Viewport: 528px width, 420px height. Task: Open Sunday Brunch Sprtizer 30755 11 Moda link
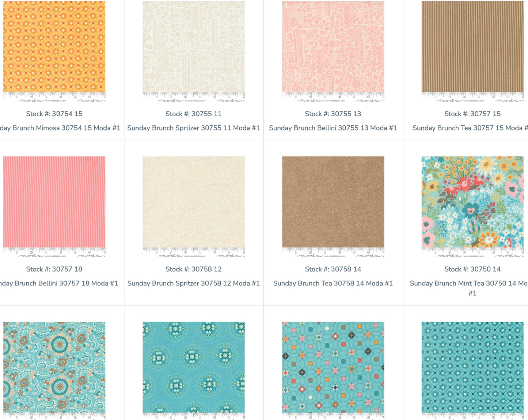pos(194,128)
